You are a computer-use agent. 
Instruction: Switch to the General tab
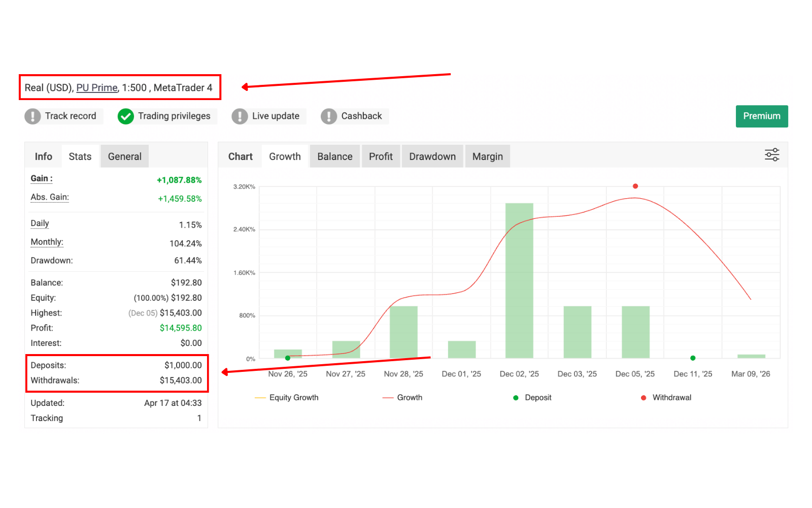[125, 156]
